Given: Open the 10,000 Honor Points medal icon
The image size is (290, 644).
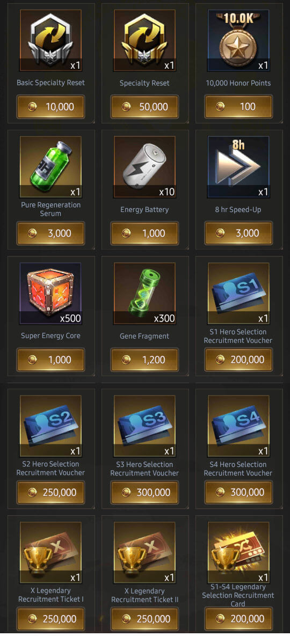Looking at the screenshot, I should click(x=238, y=40).
